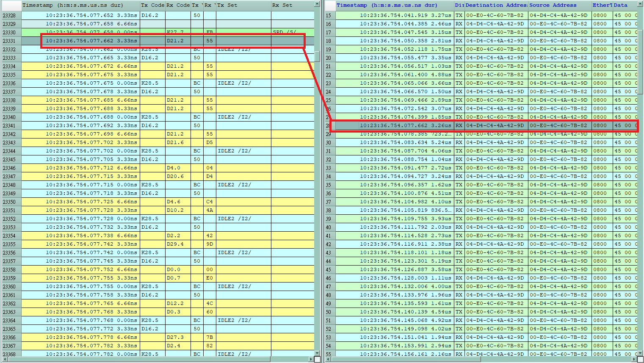Viewport: 644px width, 363px height.
Task: Click the Dir column header
Action: click(459, 5)
